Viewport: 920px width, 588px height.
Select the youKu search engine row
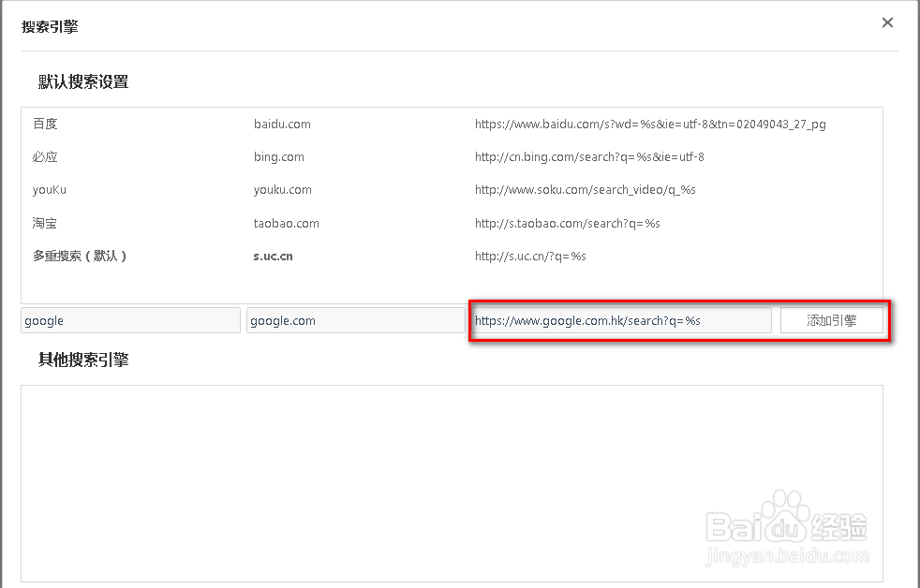point(452,190)
